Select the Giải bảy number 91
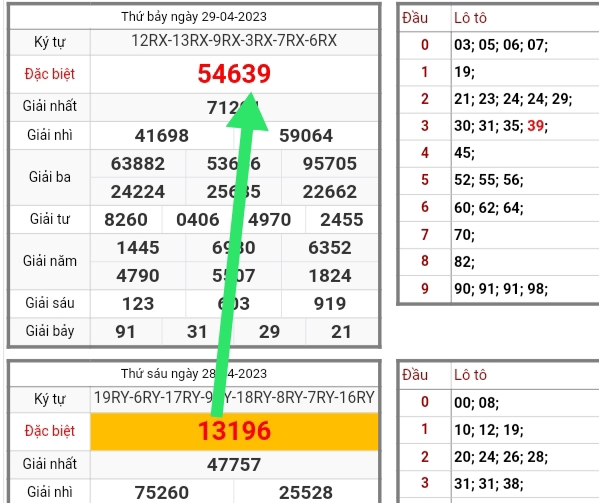The image size is (599, 503). pos(125,332)
